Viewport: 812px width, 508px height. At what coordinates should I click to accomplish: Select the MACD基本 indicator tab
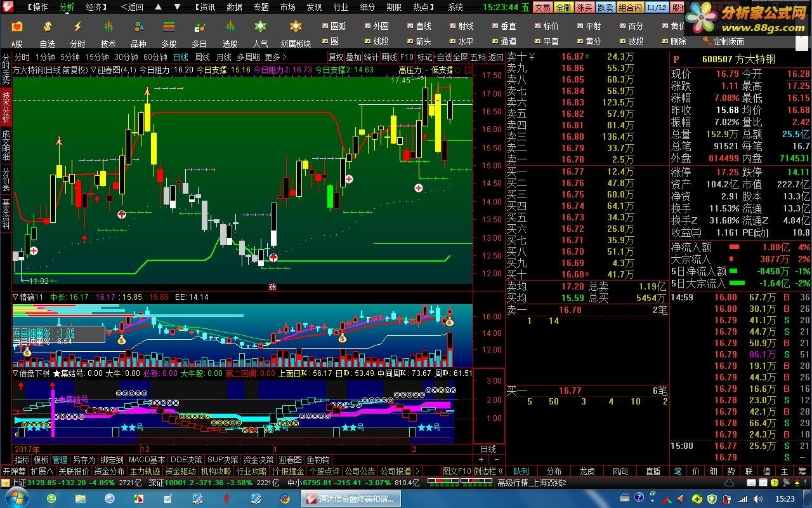tap(147, 460)
